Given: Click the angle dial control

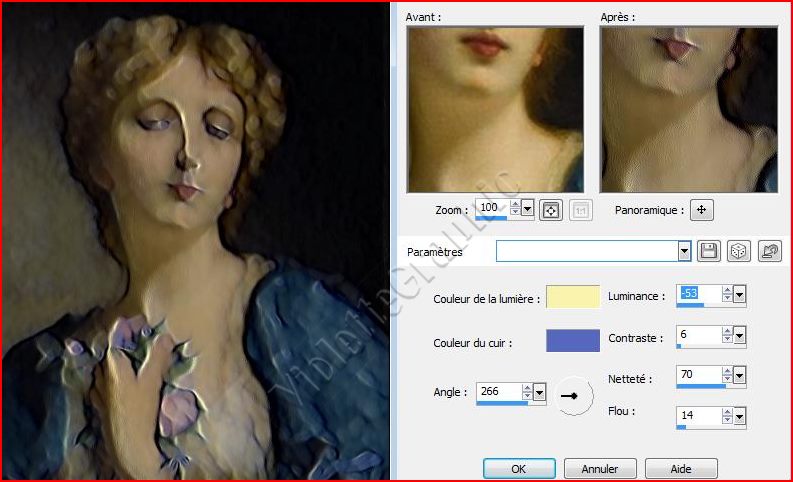Looking at the screenshot, I should [574, 396].
